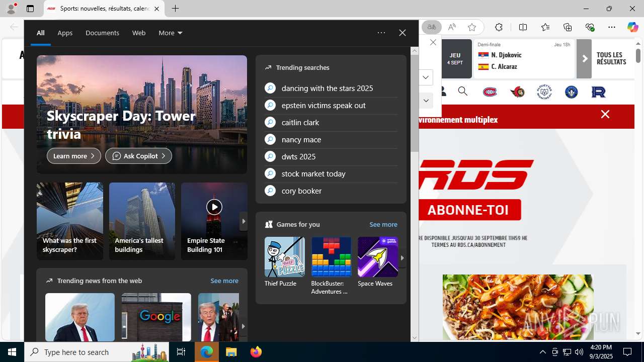The height and width of the screenshot is (362, 644).
Task: Open 'America's tallest buildings' card
Action: (142, 221)
